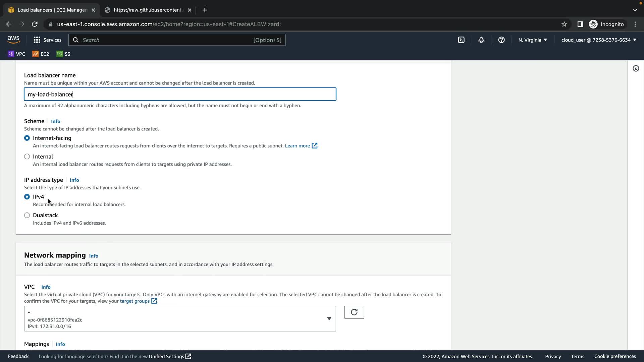Open the target groups link
Screen dimensions: 644x362
pos(135,301)
